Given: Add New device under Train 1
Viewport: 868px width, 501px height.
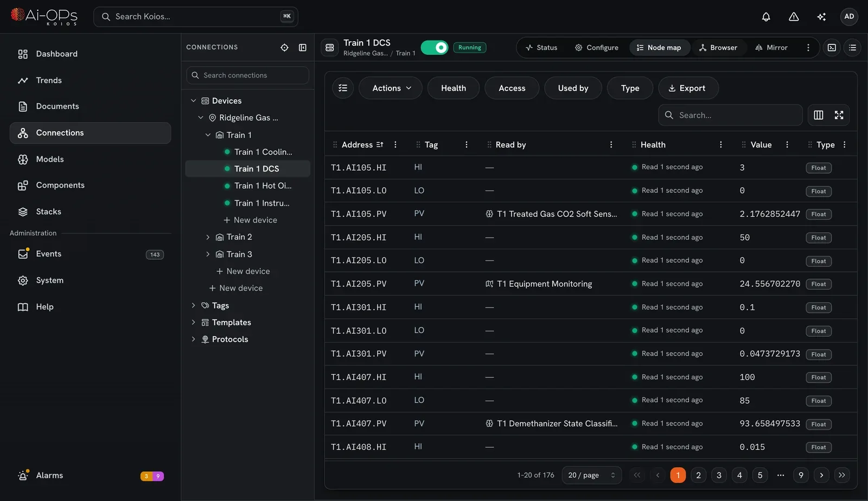Looking at the screenshot, I should click(250, 220).
